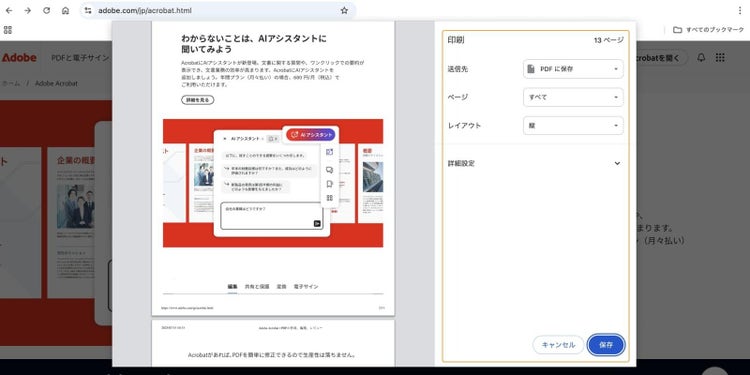Screen dimensions: 750x375
Task: Open Chrome three-dot menu
Action: [740, 11]
